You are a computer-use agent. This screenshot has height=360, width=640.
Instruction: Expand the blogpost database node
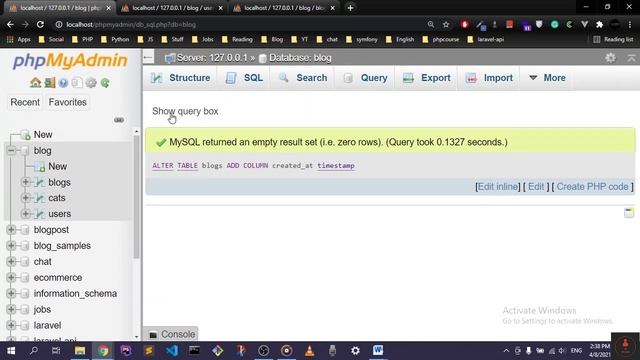(11, 229)
